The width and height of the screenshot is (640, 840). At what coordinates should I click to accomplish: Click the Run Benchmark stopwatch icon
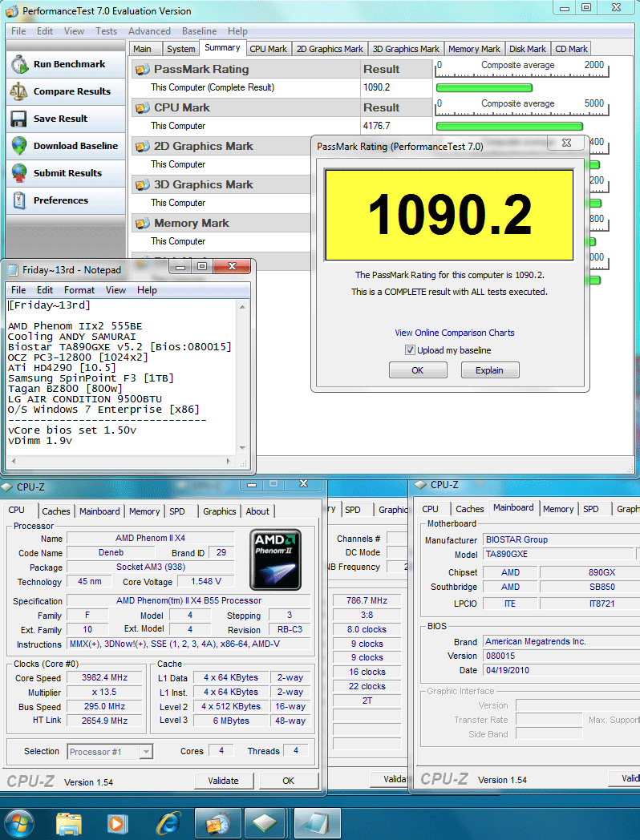(x=19, y=64)
